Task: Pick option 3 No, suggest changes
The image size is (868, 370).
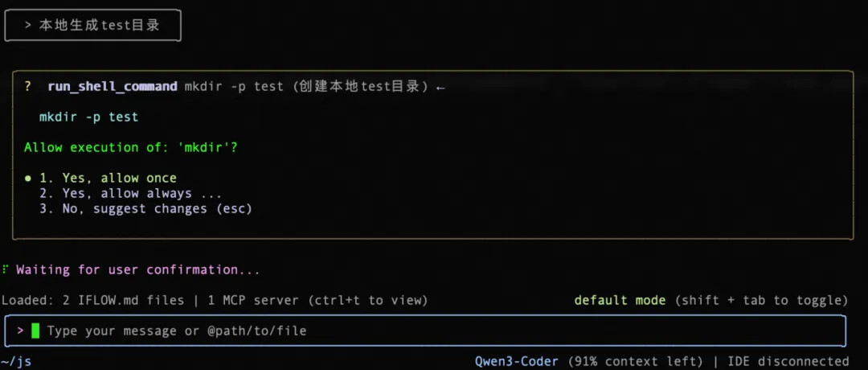Action: click(x=145, y=208)
